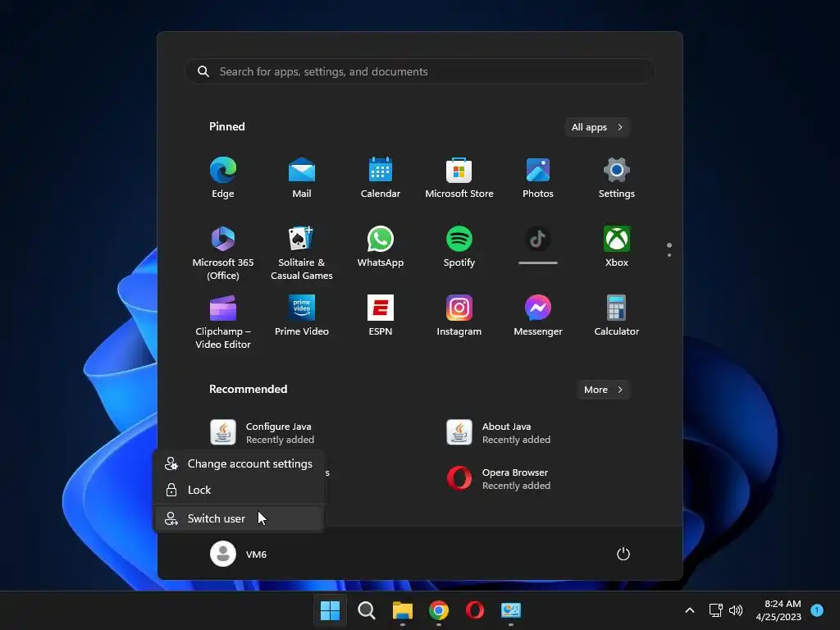The height and width of the screenshot is (630, 840).
Task: Launch the Mail app
Action: click(302, 177)
